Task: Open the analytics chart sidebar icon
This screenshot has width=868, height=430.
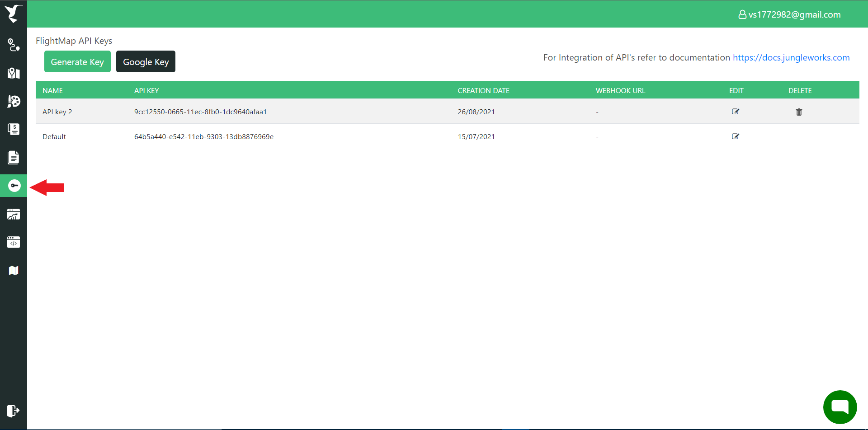Action: pyautogui.click(x=14, y=214)
